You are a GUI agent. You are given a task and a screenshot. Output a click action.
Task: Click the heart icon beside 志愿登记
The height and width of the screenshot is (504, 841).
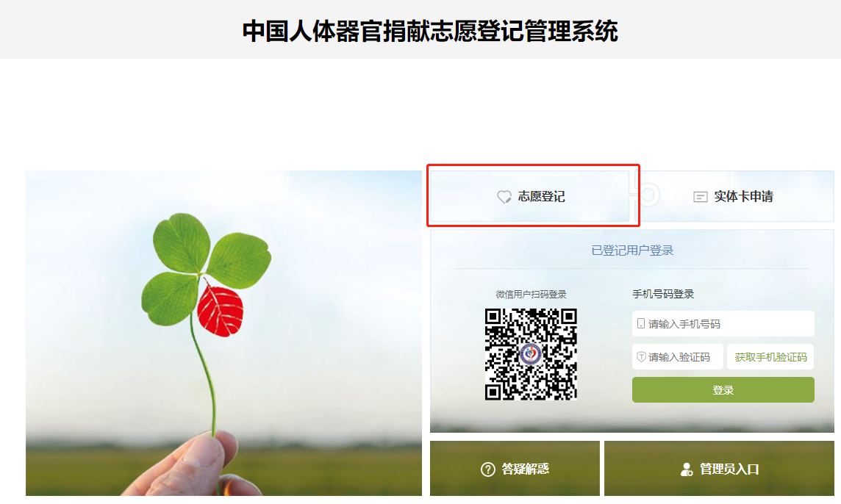tap(504, 197)
